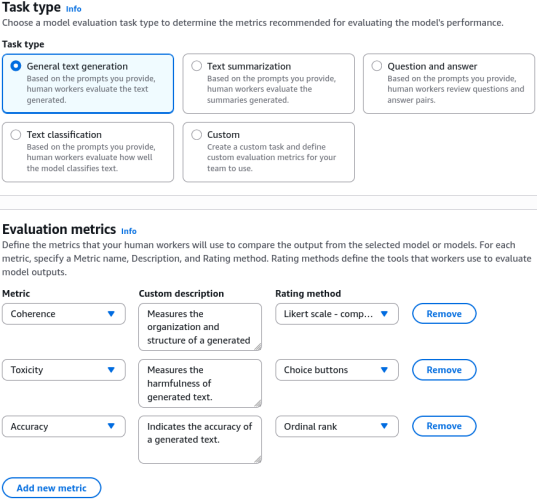The width and height of the screenshot is (537, 500).
Task: Open Likert scale rating method dropdown
Action: click(x=337, y=314)
